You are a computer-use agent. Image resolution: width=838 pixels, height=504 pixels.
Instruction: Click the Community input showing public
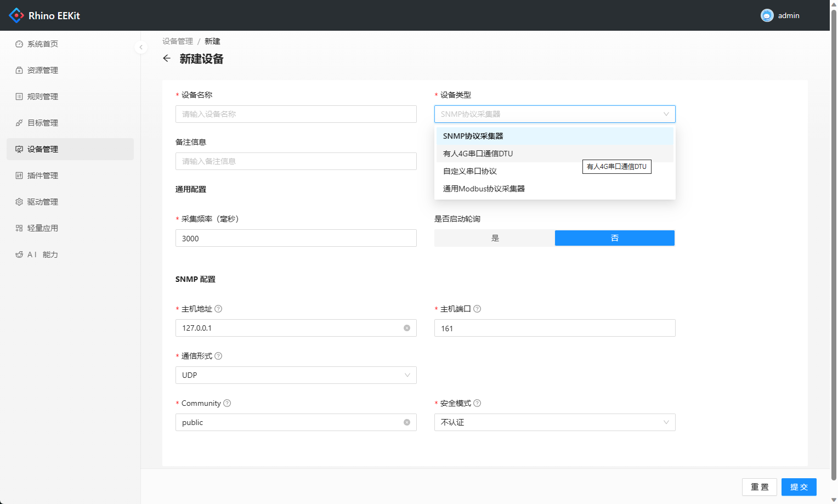pyautogui.click(x=296, y=422)
